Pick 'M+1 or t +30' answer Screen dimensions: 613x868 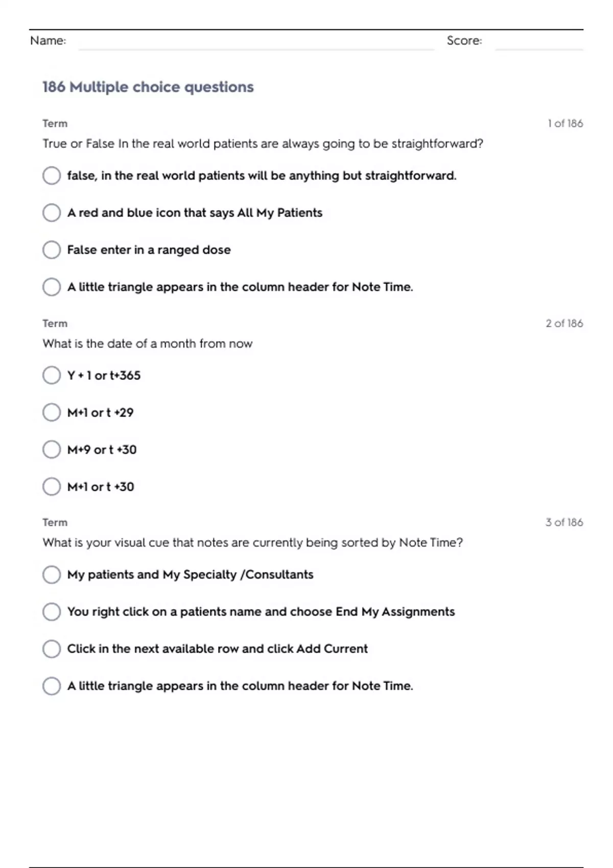pyautogui.click(x=52, y=487)
